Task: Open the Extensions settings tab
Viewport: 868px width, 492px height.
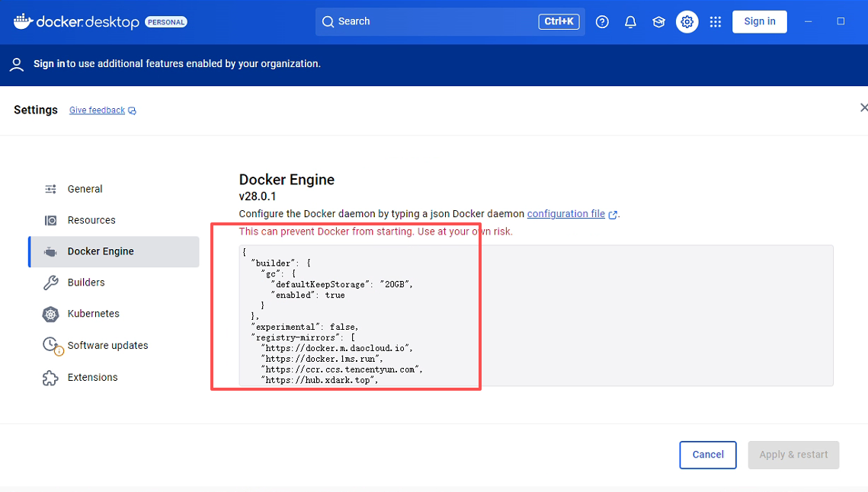Action: click(x=114, y=378)
